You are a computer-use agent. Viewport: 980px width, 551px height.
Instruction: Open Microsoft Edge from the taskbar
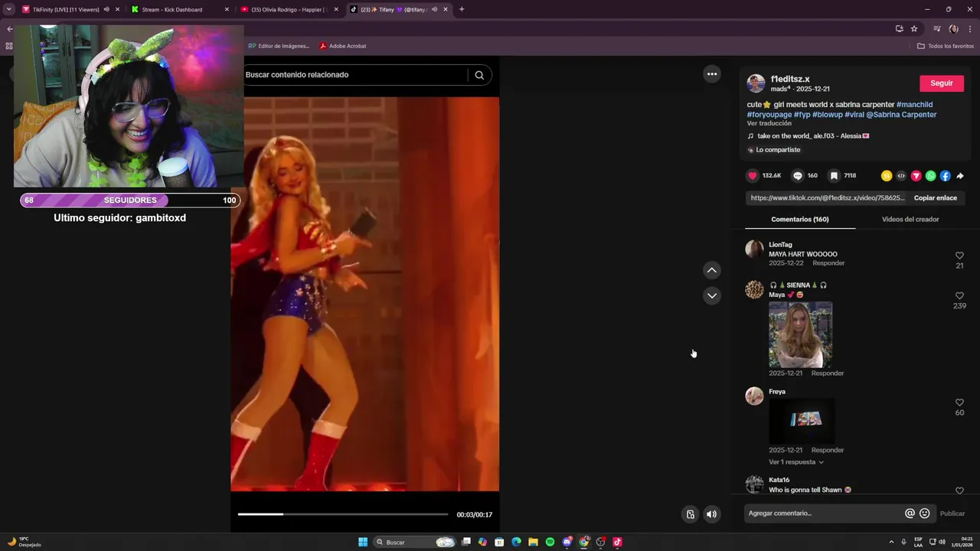click(x=516, y=542)
